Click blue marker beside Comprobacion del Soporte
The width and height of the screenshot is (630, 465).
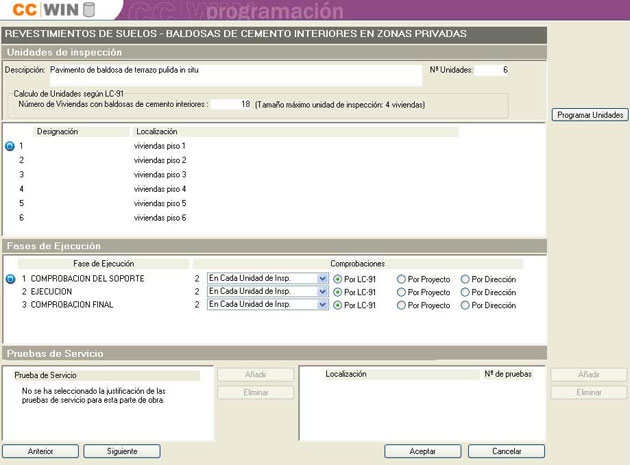[10, 278]
